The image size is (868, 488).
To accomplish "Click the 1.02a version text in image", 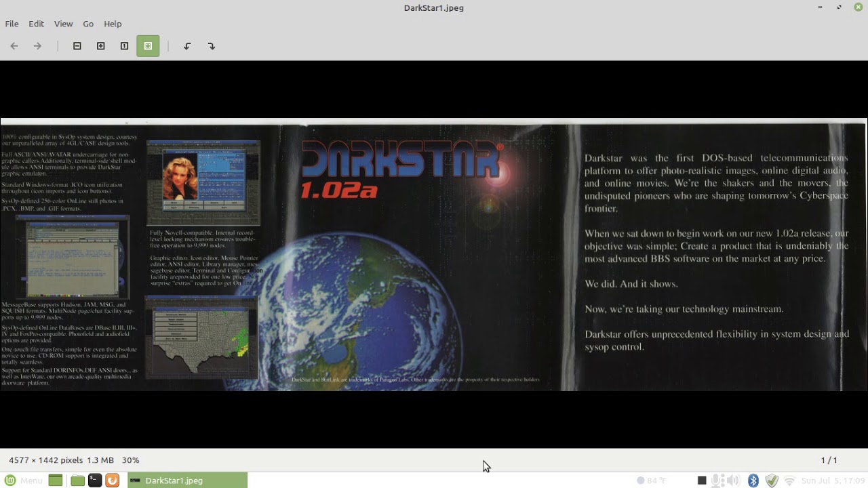I will tap(339, 191).
